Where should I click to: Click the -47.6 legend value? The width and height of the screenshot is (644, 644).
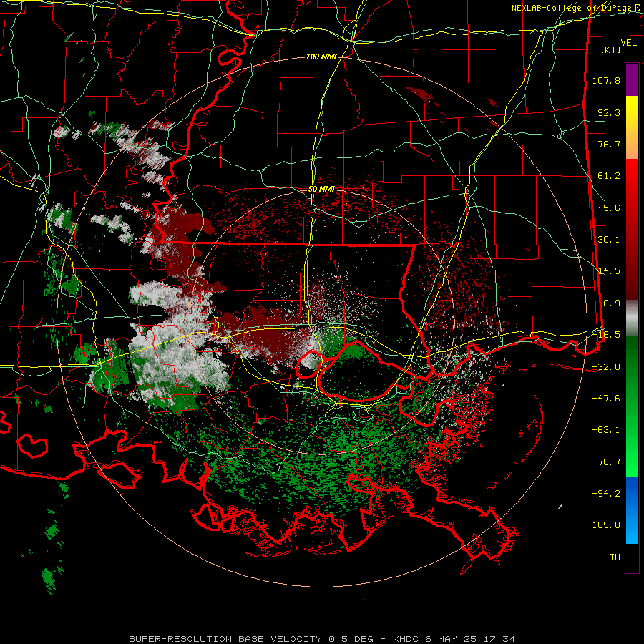pos(606,399)
